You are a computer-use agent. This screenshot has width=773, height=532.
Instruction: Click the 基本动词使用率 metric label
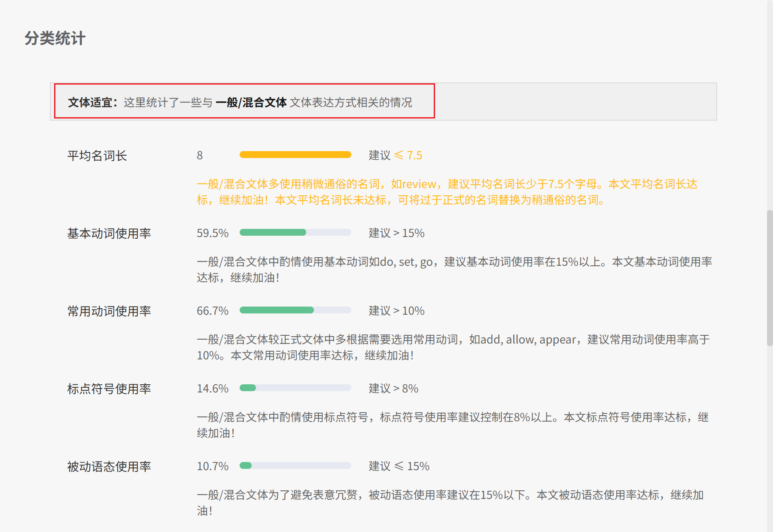(109, 233)
